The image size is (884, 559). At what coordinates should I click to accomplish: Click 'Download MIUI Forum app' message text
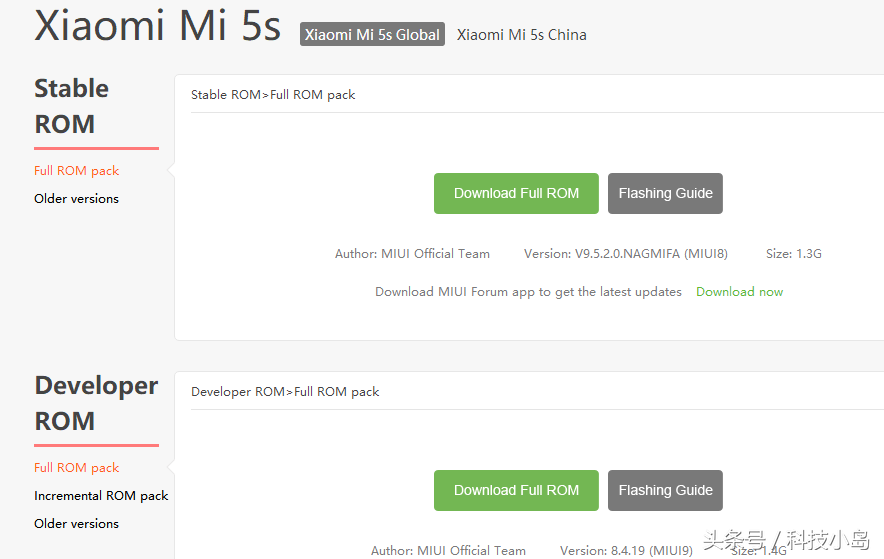tap(528, 292)
